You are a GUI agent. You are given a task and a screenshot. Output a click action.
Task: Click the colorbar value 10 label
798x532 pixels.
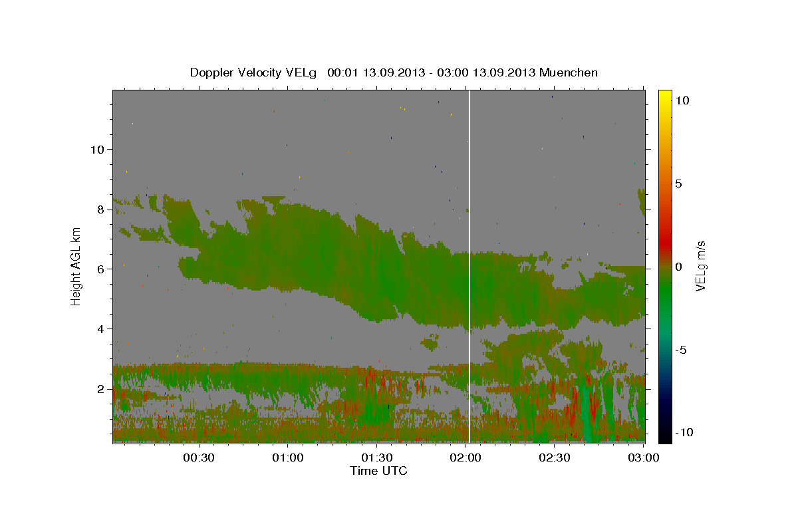point(682,100)
